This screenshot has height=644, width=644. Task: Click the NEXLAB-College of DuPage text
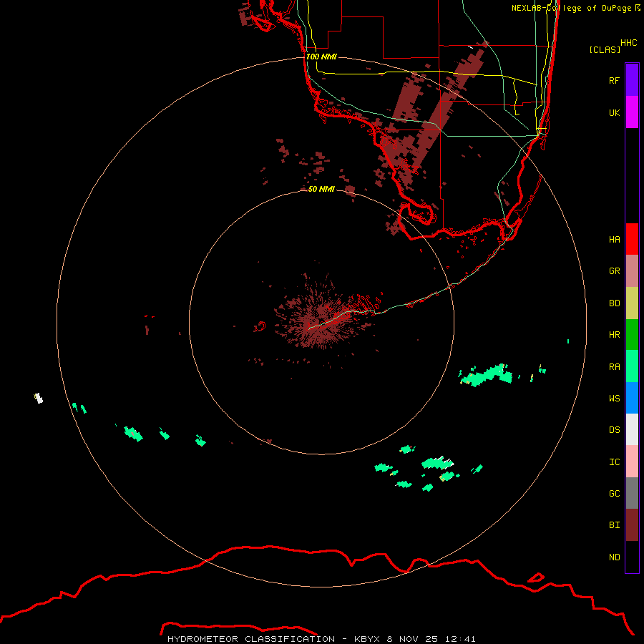click(x=573, y=8)
